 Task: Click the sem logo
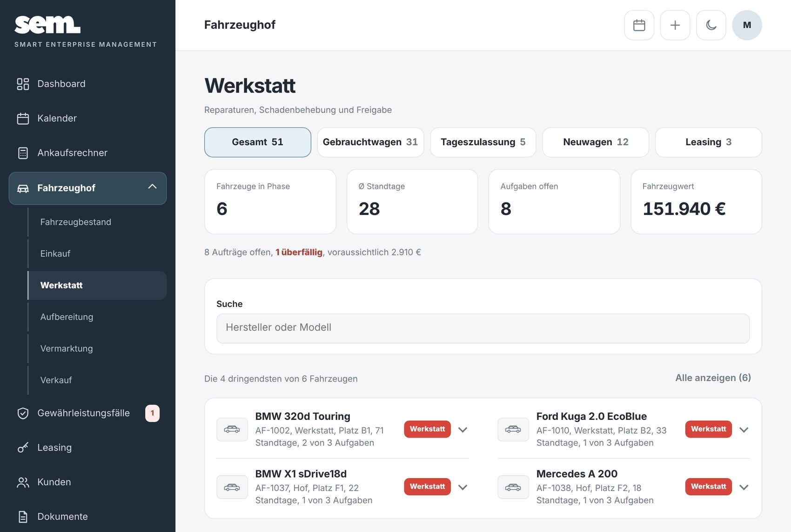coord(47,25)
